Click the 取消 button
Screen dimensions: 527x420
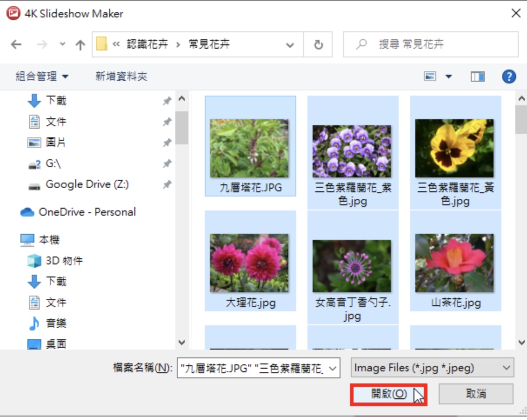(x=476, y=394)
